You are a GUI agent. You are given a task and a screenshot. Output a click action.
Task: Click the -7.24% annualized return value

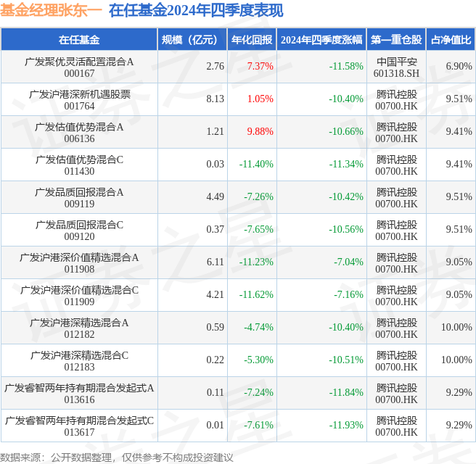tap(258, 392)
